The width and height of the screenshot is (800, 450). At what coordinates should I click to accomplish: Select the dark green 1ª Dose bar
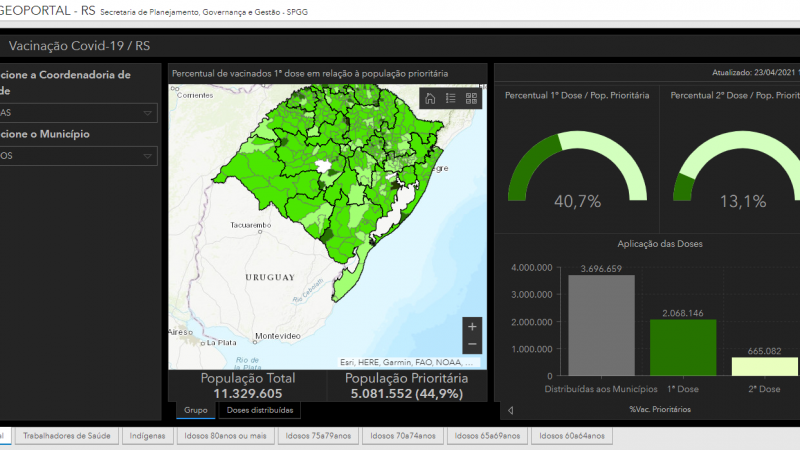[683, 348]
